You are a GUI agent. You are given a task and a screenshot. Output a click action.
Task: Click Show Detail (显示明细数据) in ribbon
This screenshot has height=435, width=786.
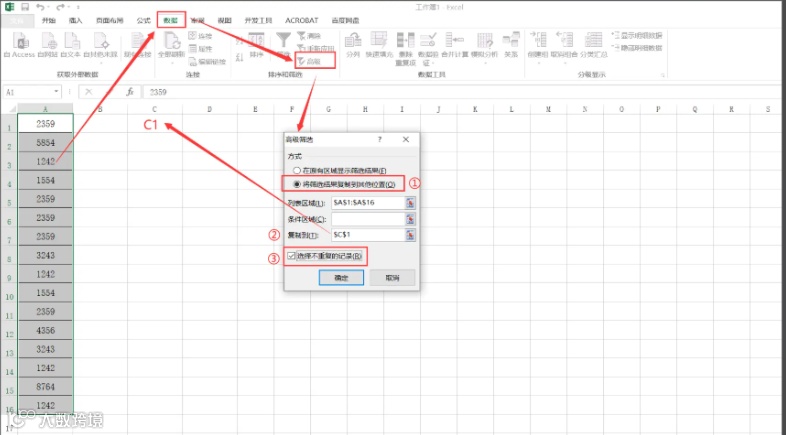click(637, 36)
